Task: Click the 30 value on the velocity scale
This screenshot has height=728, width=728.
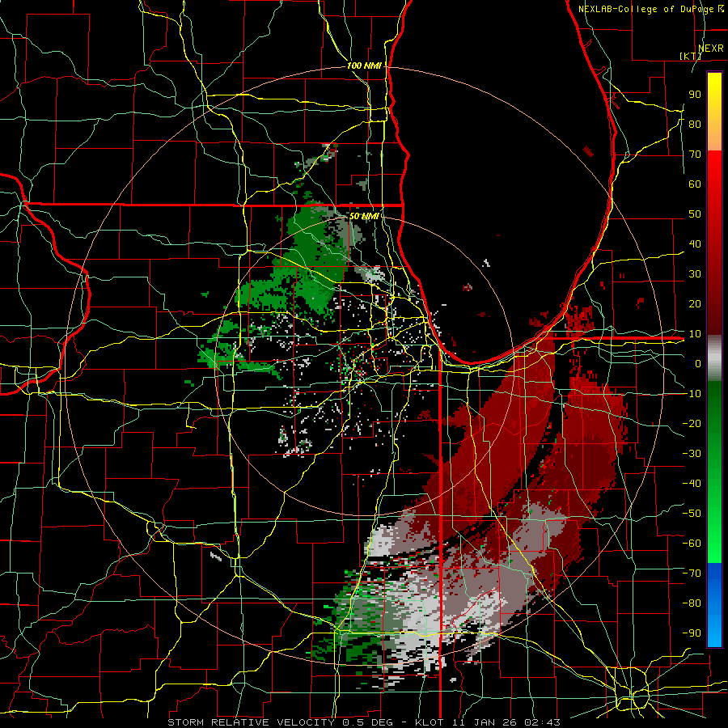Action: coord(695,274)
